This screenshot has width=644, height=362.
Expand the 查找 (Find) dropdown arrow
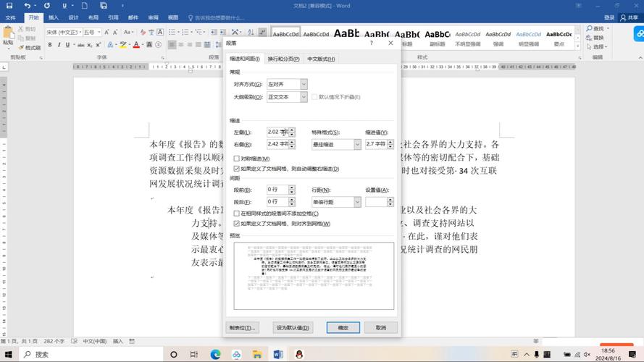point(608,28)
